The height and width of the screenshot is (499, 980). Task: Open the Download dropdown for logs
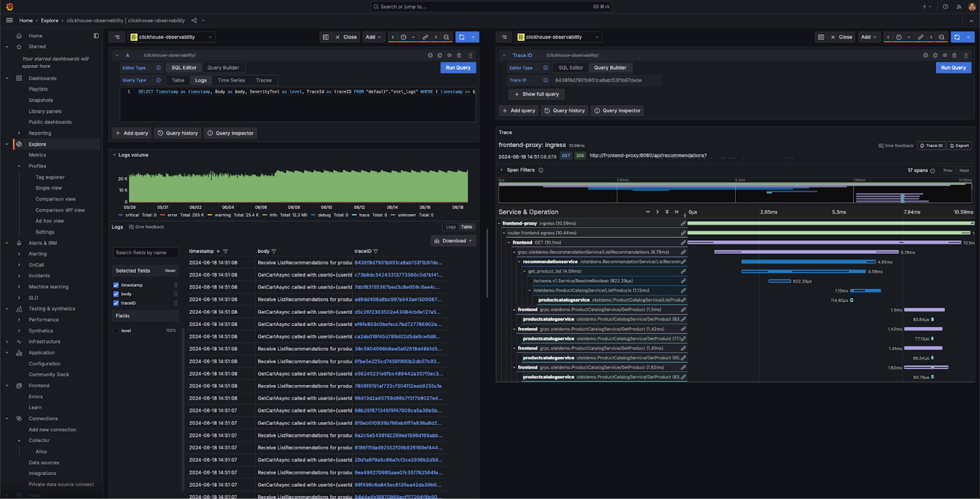[453, 241]
